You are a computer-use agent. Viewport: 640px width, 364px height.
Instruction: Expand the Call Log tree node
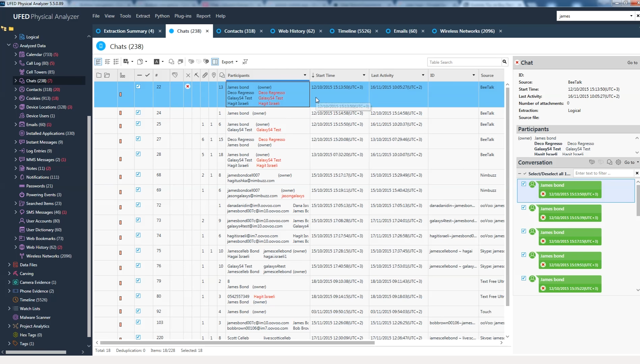coord(16,63)
